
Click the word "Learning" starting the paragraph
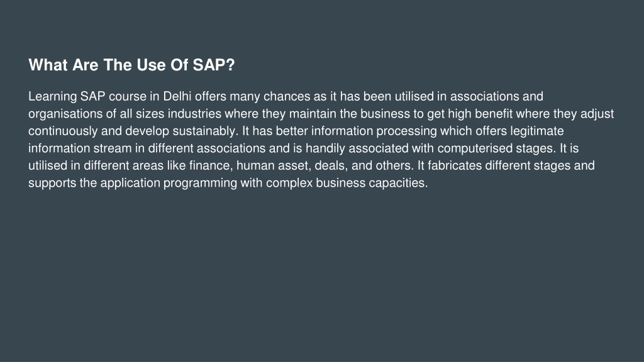tap(53, 96)
